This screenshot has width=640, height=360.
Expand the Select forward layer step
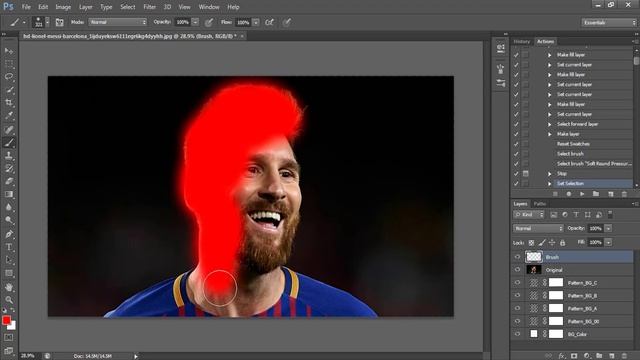(x=549, y=124)
